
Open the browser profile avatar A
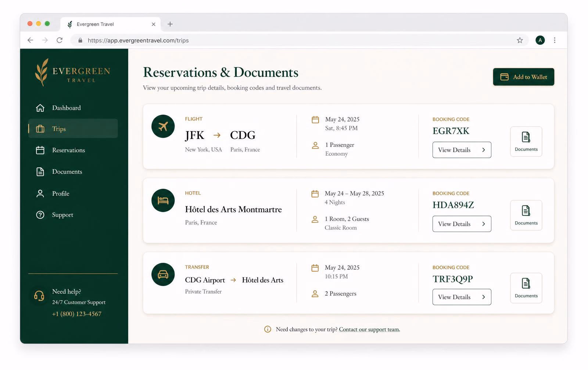[540, 40]
